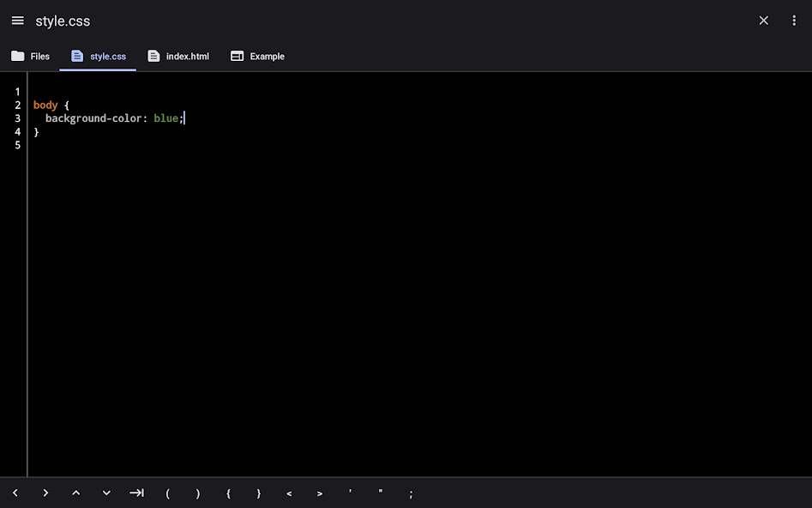Close the style.css file with X
This screenshot has width=812, height=508.
tap(763, 21)
